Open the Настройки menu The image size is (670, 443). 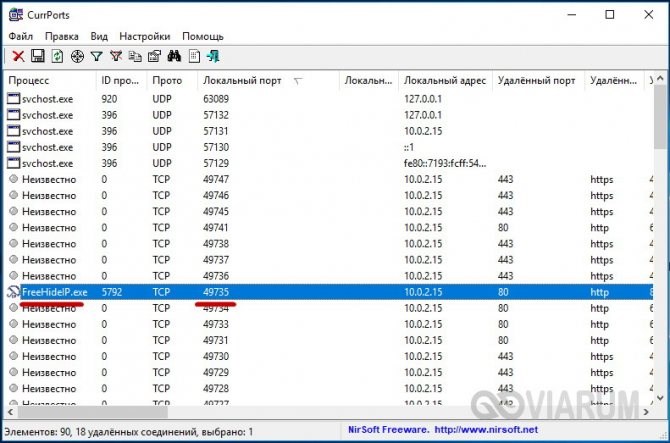pos(144,36)
